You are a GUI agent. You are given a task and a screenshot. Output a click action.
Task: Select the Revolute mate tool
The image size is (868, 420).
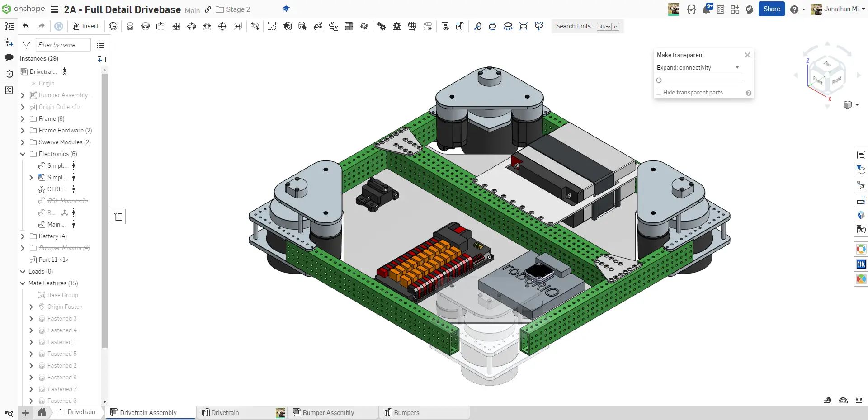tap(146, 26)
